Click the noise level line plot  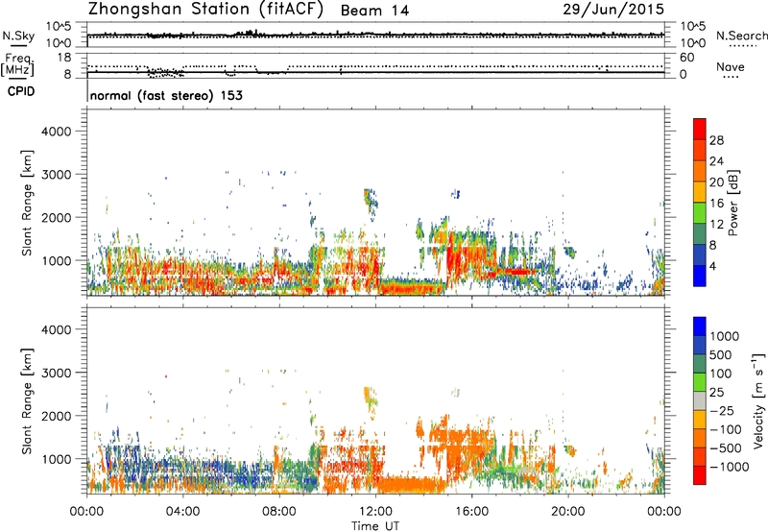pos(375,35)
